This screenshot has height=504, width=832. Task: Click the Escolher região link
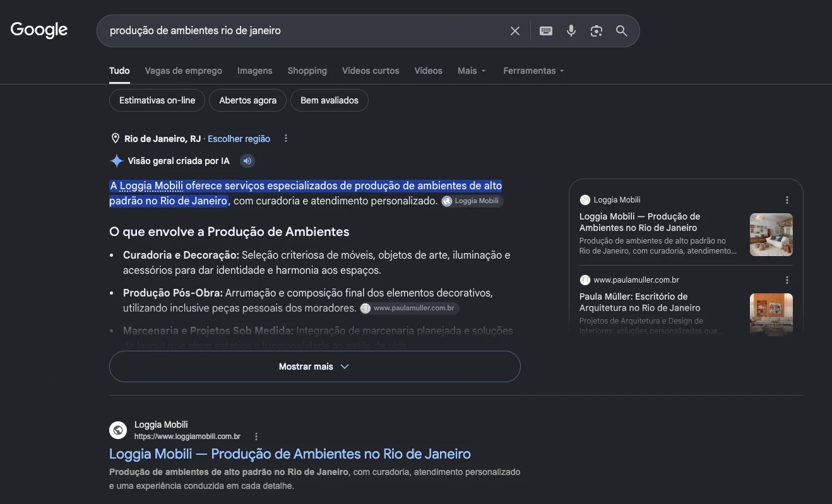[x=239, y=139]
